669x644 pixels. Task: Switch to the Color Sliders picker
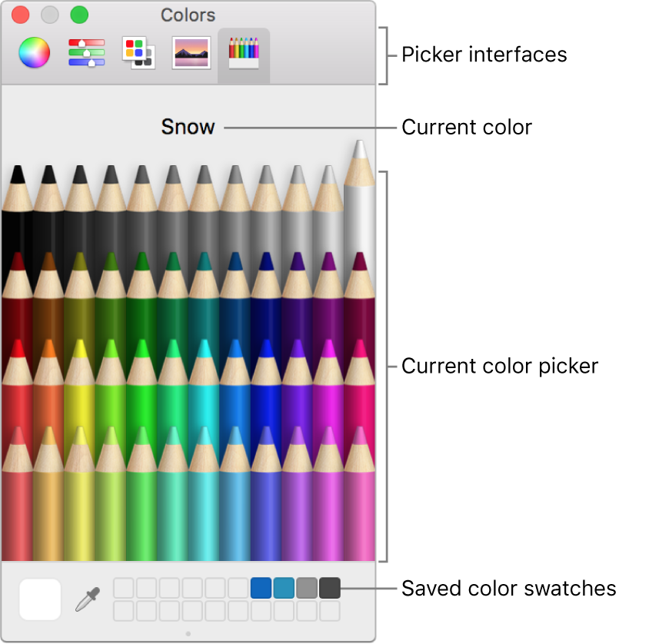[x=86, y=54]
